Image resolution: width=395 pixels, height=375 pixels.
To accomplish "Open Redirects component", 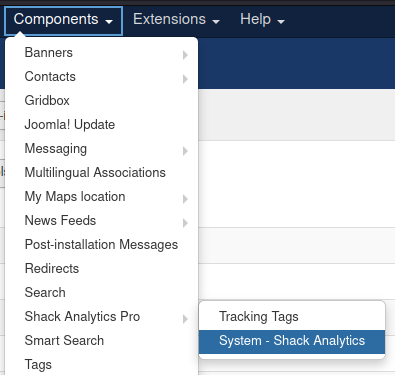I will point(102,269).
